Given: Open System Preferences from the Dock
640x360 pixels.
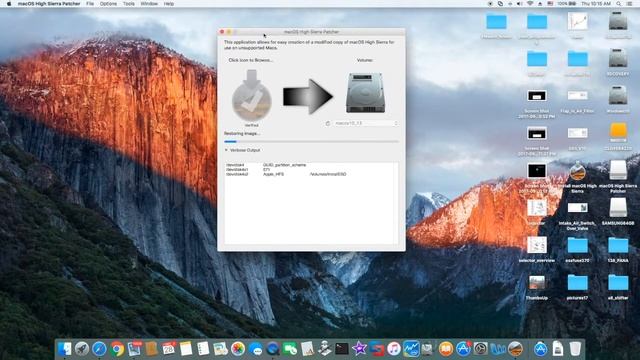Looking at the screenshot, I should coord(480,349).
